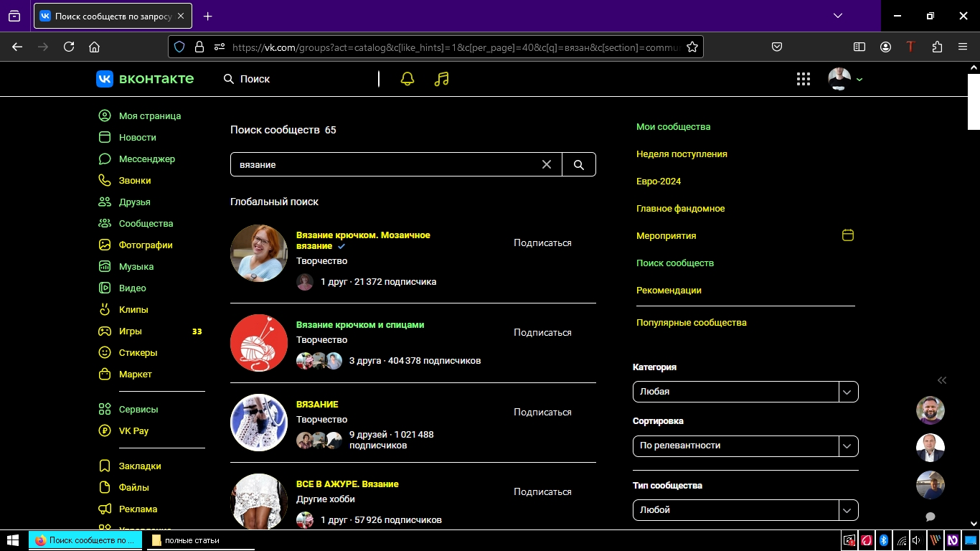
Task: Select Евро-2024 in right menu
Action: 659,182
